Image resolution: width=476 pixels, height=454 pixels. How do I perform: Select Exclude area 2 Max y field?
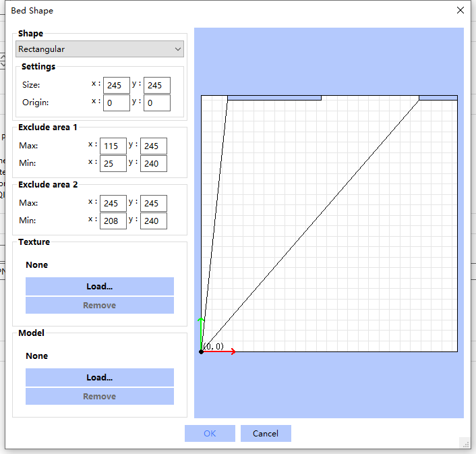[x=154, y=203]
